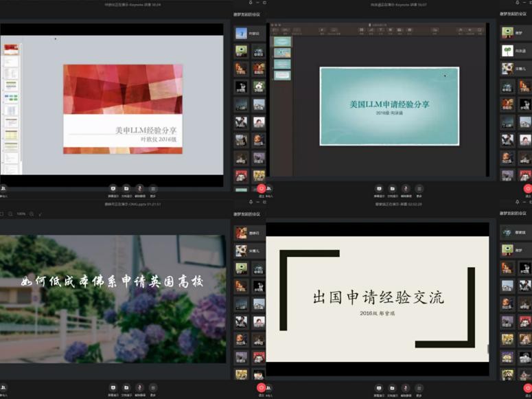The height and width of the screenshot is (399, 532).
Task: Expand 更多 more menu under 美申LLM经验分享 slide
Action: click(153, 187)
